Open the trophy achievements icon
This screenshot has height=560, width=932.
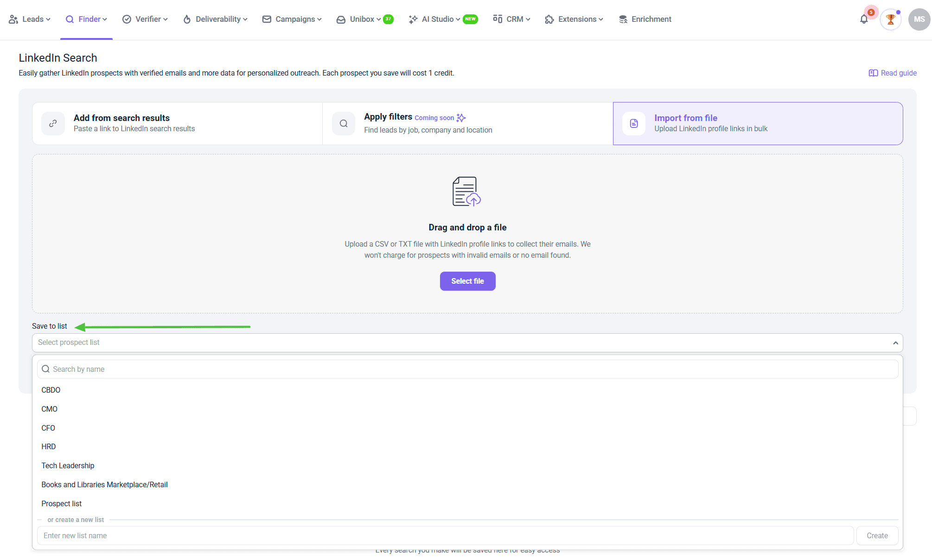click(890, 19)
